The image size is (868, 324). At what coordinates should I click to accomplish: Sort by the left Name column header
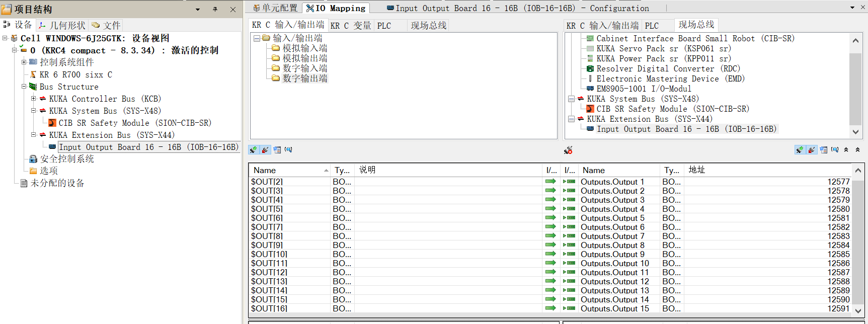click(290, 170)
